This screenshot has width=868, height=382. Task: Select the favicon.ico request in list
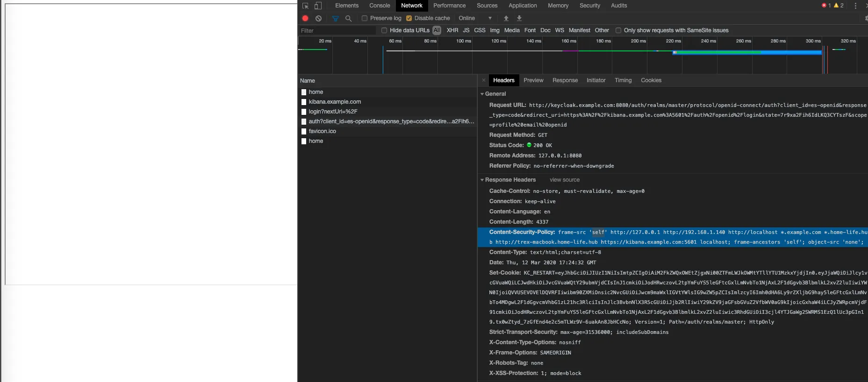point(322,131)
